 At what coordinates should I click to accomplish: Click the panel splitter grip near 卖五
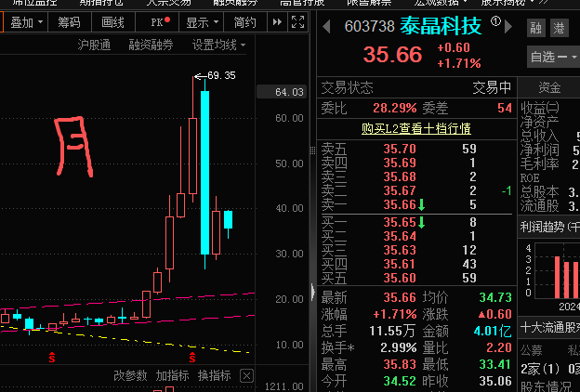pyautogui.click(x=313, y=150)
